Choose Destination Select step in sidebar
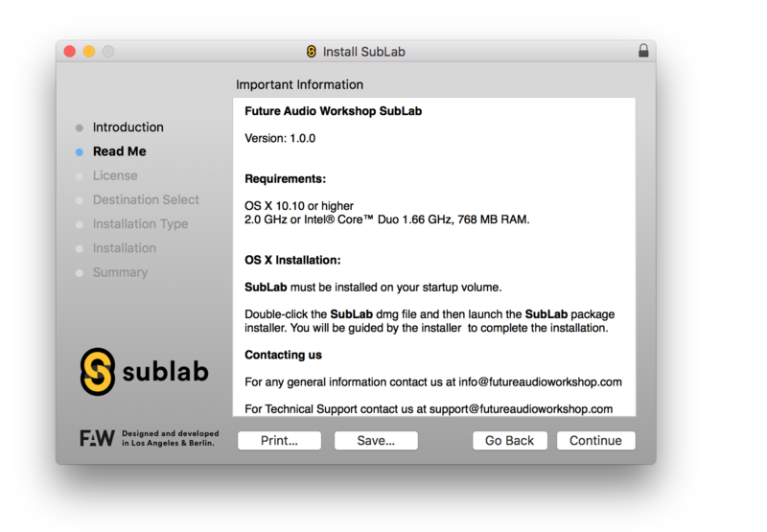This screenshot has height=532, width=767. pyautogui.click(x=146, y=199)
